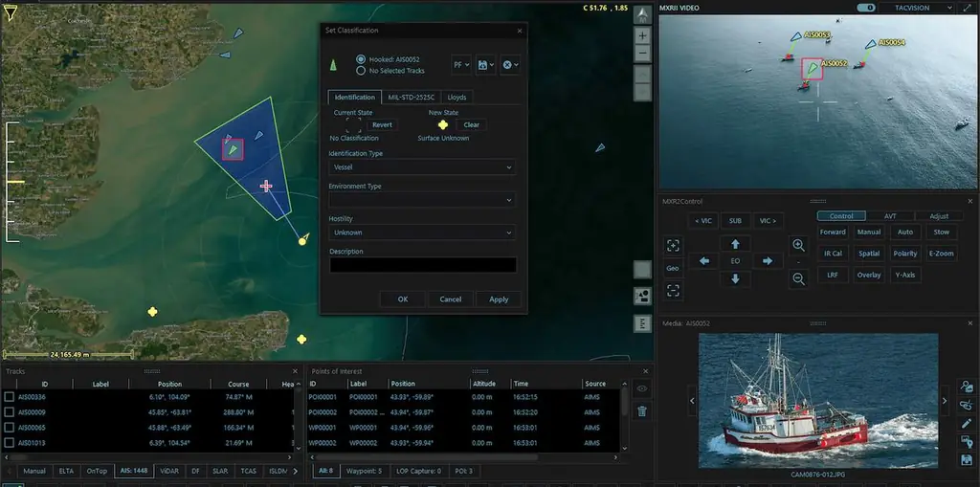
Task: Cancel the Set Classification dialog
Action: point(451,299)
